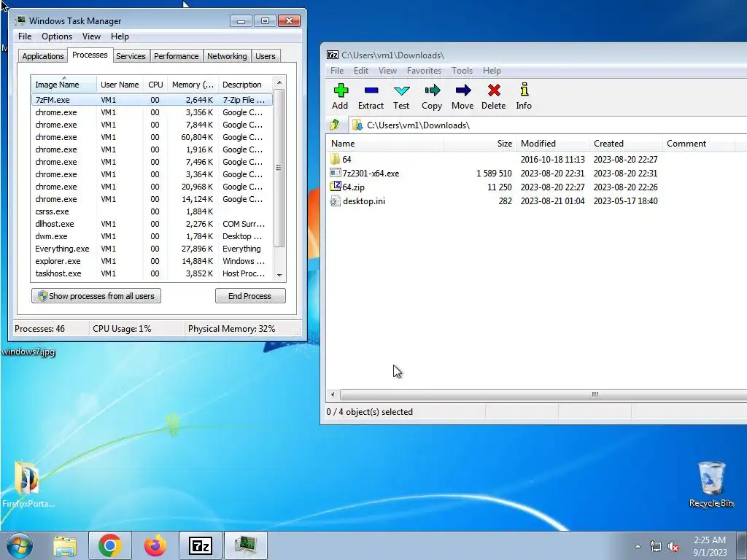The image size is (747, 560).
Task: Sort processes by User Name column
Action: pos(120,85)
